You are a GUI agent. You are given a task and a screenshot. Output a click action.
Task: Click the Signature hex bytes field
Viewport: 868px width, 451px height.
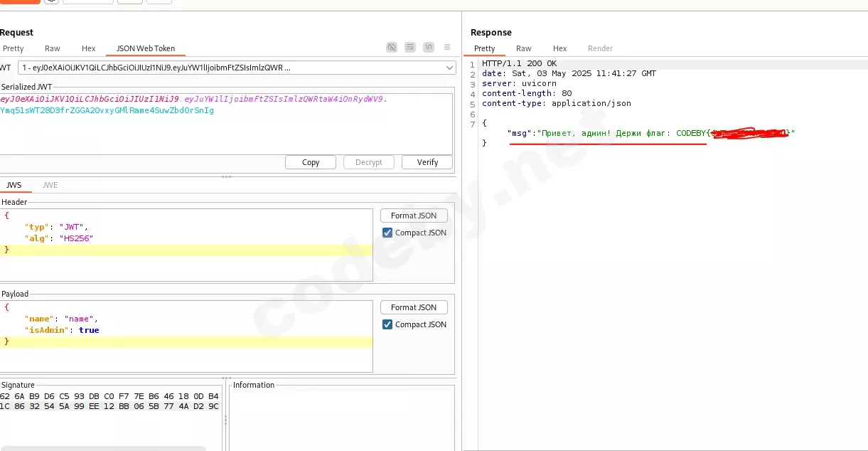tap(110, 401)
